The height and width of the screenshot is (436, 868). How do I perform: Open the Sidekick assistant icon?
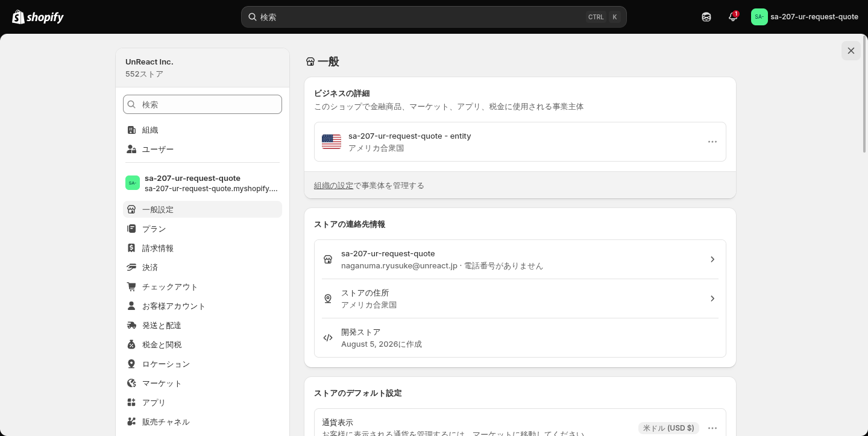coord(706,17)
